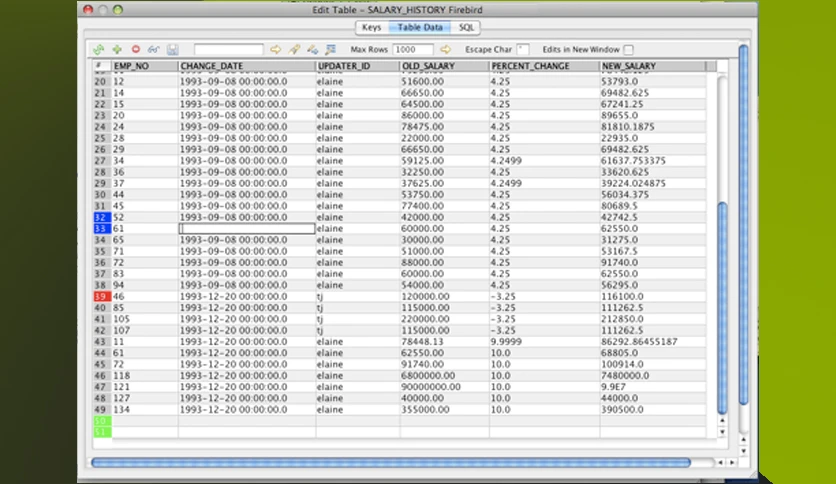Click the horizontal scroll-left arrow
Screen dimensions: 836x484
[720, 462]
